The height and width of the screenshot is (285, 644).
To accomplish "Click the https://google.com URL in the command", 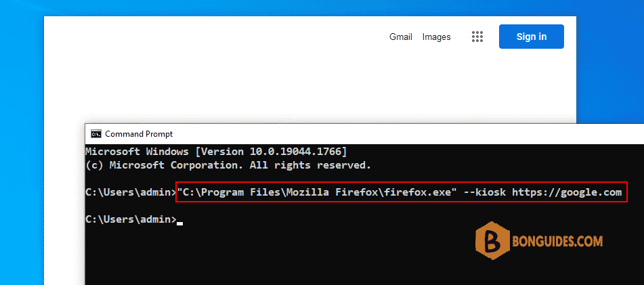I will tap(566, 192).
